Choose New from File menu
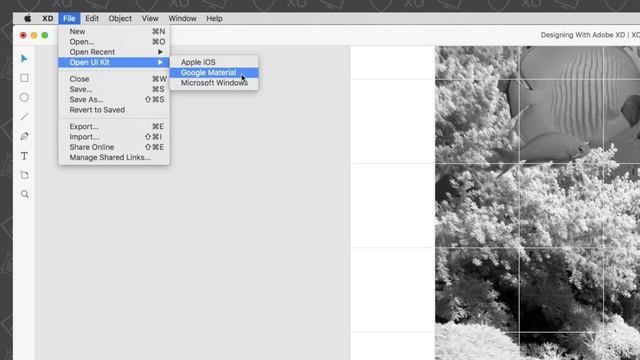The width and height of the screenshot is (640, 360). point(114,31)
